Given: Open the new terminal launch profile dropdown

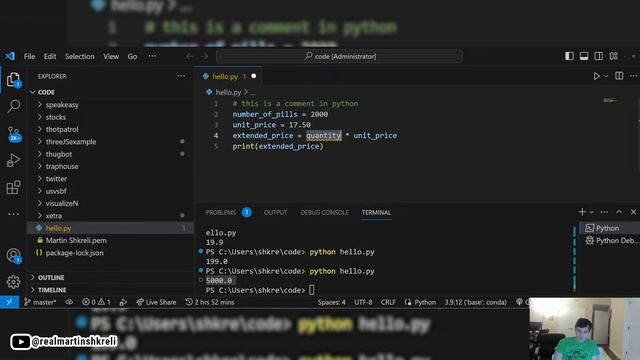Looking at the screenshot, I should click(x=591, y=212).
